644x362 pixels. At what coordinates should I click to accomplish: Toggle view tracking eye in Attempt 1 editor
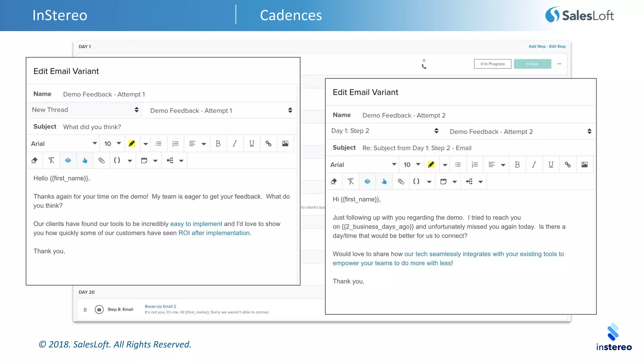(68, 161)
